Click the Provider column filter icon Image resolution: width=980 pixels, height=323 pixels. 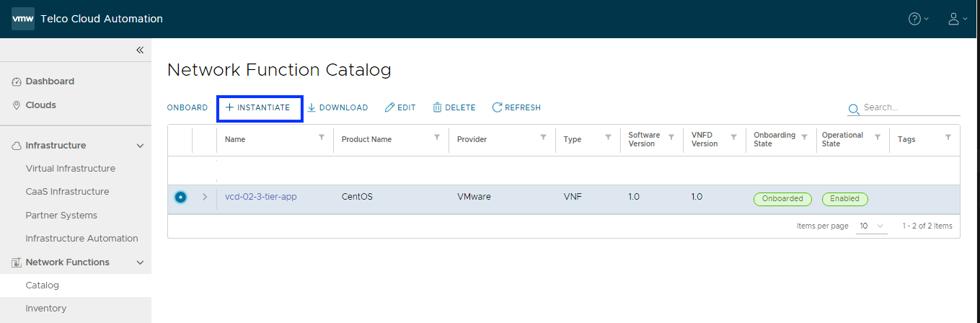click(543, 137)
